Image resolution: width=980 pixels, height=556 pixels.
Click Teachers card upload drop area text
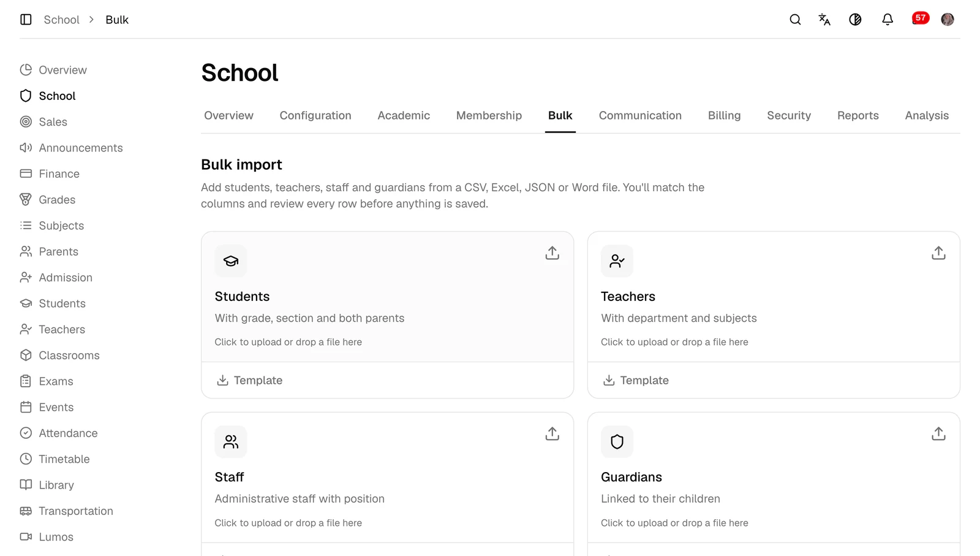pos(674,342)
